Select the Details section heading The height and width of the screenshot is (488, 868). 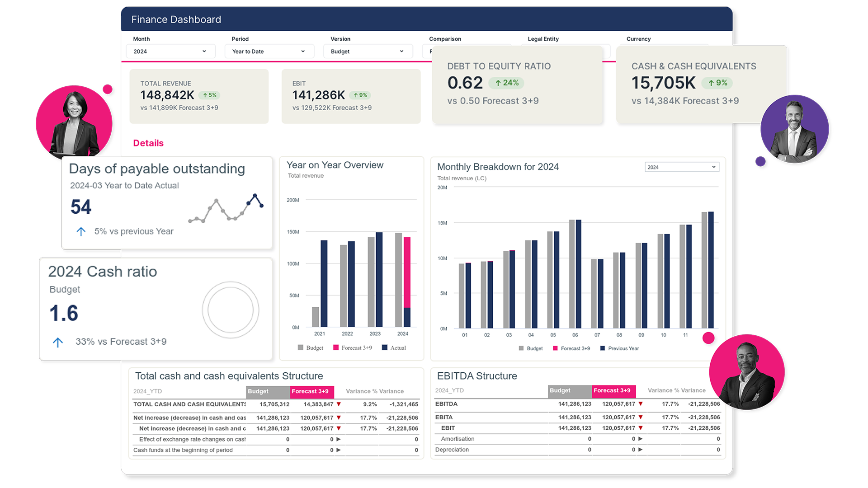pos(148,143)
